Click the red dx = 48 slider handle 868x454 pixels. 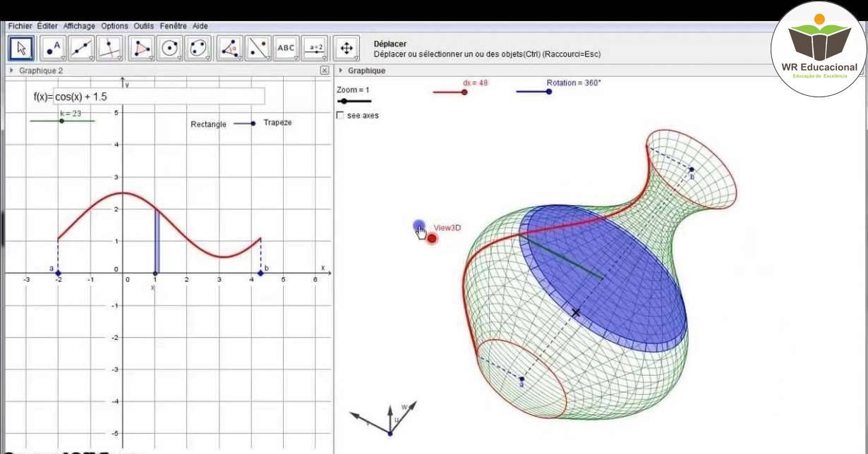click(464, 92)
